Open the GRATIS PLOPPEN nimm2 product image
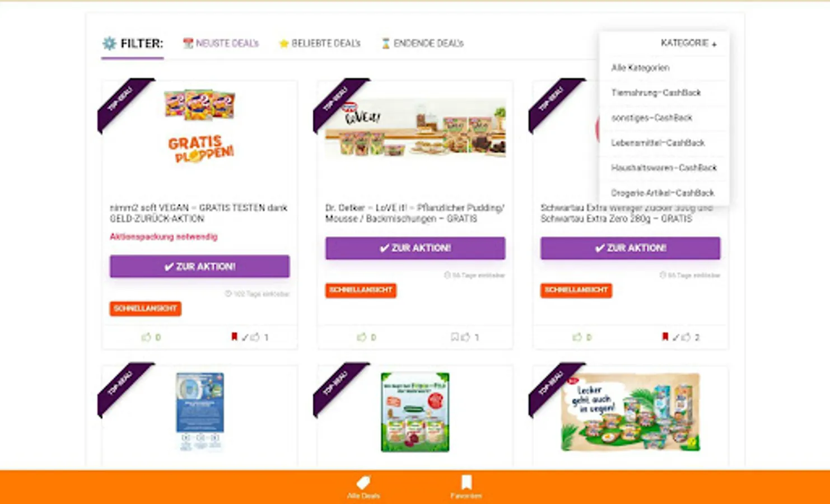The width and height of the screenshot is (830, 504). (x=200, y=126)
